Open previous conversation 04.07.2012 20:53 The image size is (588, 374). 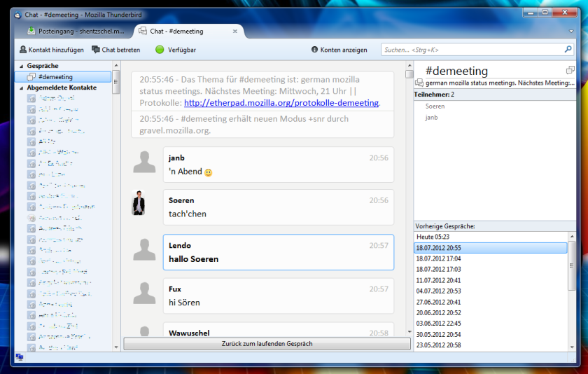click(491, 291)
